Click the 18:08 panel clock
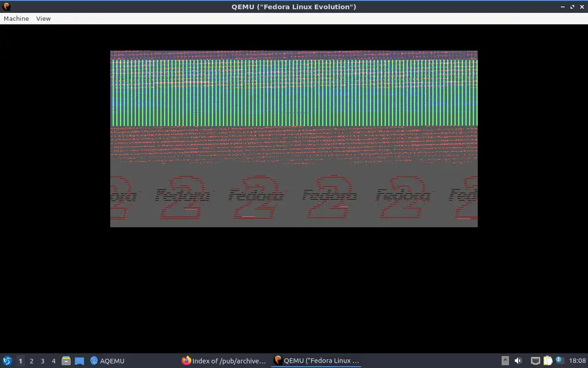The width and height of the screenshot is (588, 368). pyautogui.click(x=577, y=361)
